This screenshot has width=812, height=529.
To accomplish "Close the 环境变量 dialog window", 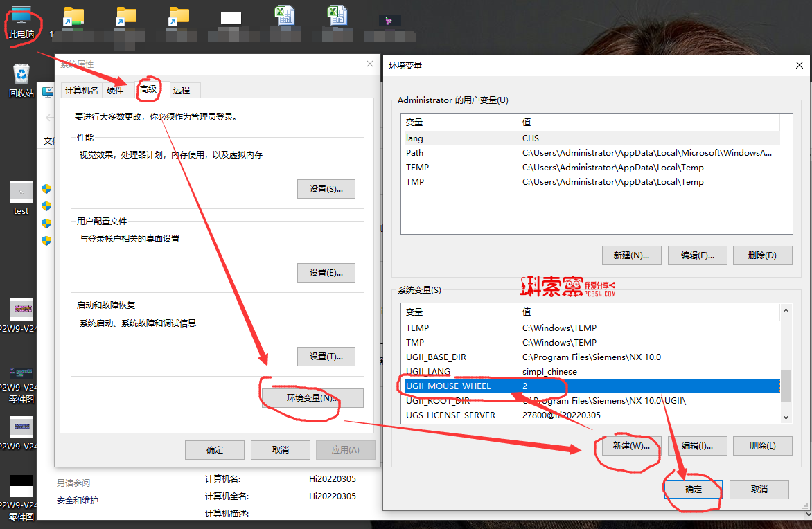I will coord(800,65).
